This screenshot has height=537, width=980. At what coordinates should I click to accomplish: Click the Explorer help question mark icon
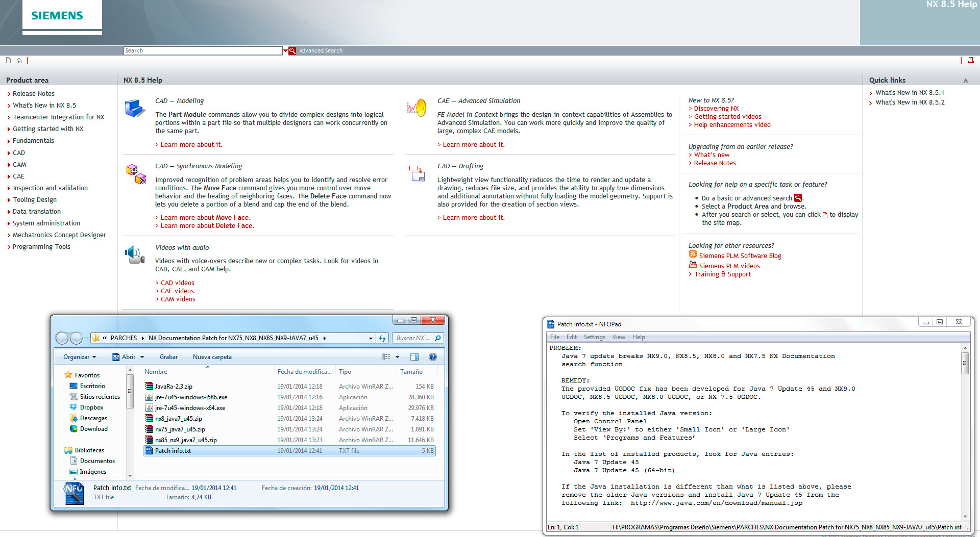433,357
